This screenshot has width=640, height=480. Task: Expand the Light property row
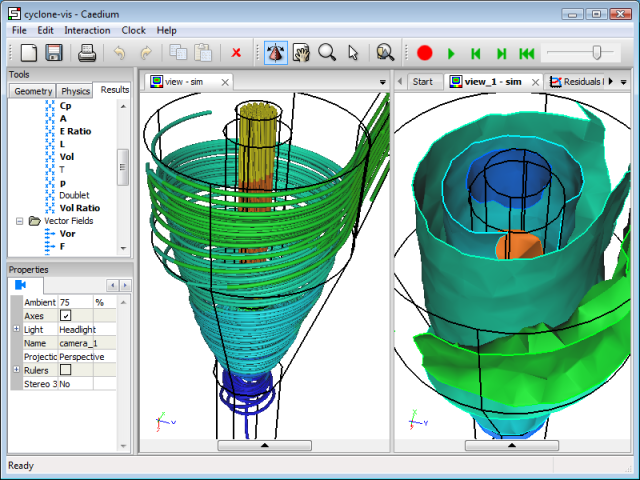point(15,329)
